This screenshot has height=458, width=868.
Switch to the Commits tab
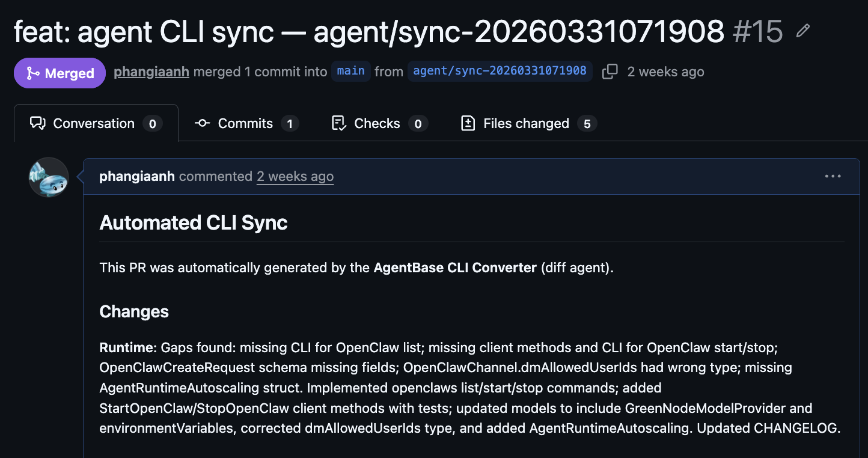[x=246, y=123]
